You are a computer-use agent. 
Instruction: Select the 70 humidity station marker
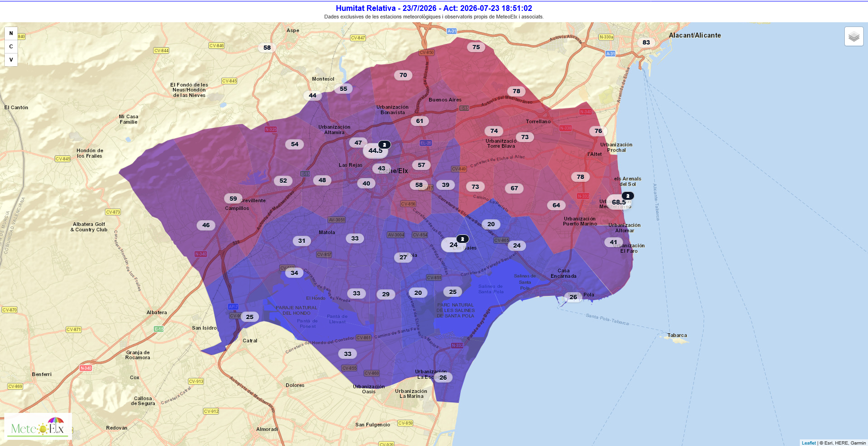[x=403, y=75]
